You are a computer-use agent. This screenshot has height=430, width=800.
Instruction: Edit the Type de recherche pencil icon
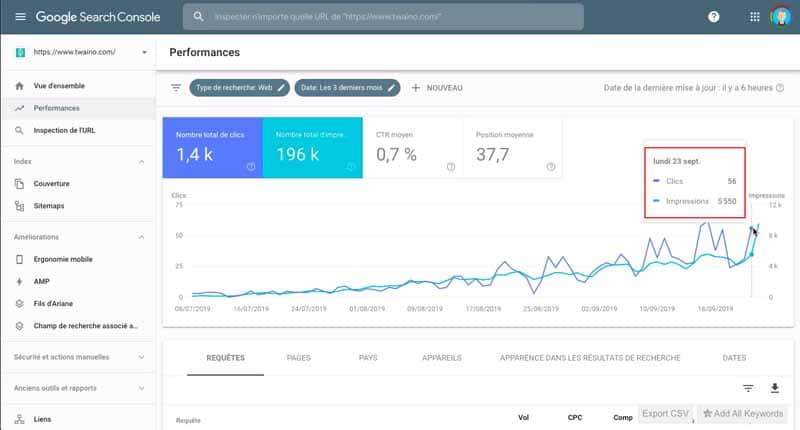281,88
